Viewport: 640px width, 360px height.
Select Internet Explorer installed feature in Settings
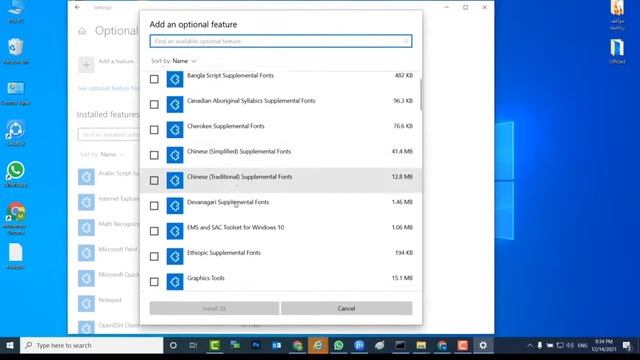109,202
